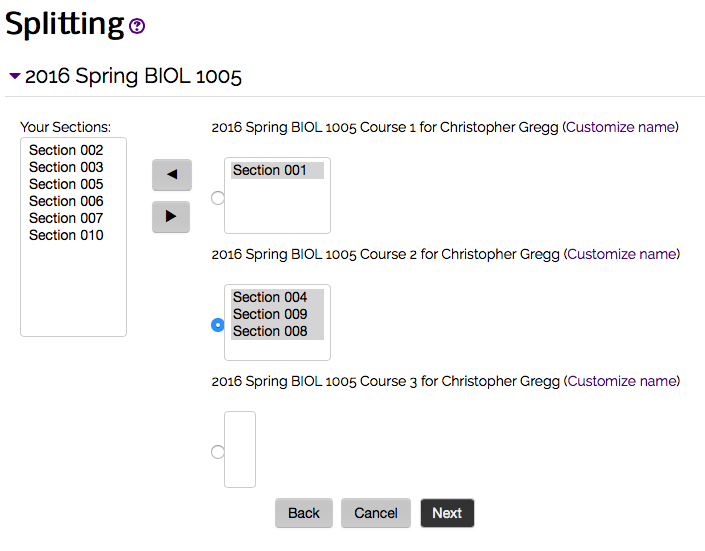
Task: Select Section 008 in Course 2 list
Action: (x=277, y=331)
